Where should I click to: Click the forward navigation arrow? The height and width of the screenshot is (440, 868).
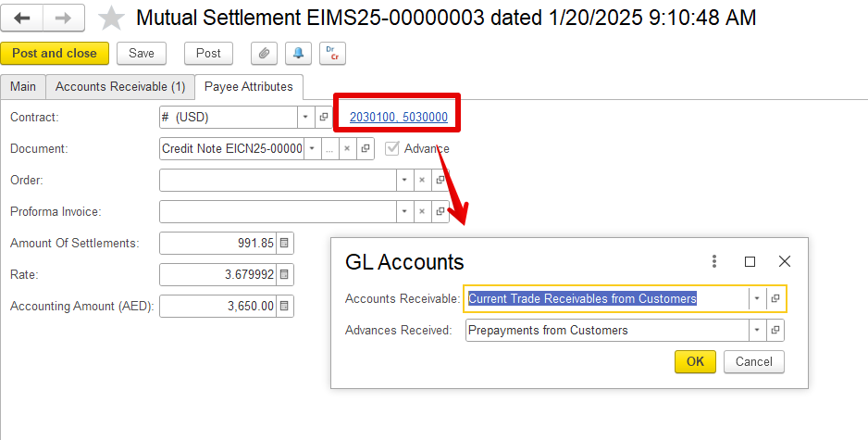pyautogui.click(x=64, y=19)
